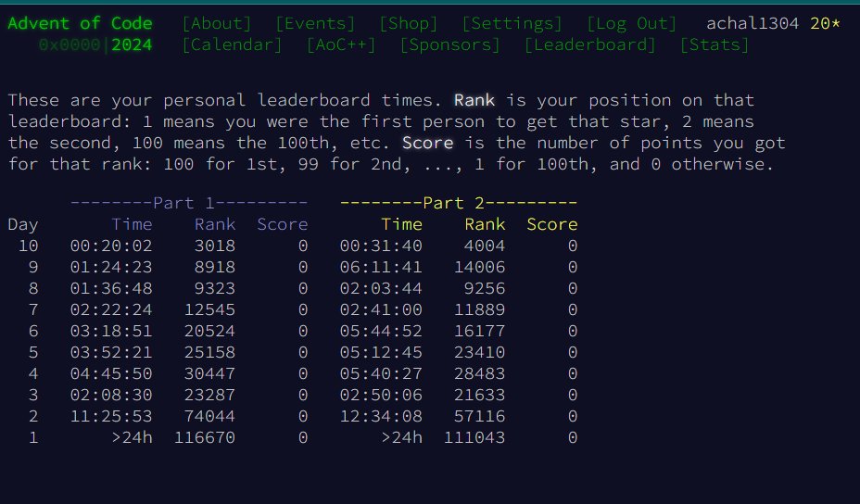The image size is (860, 504).
Task: Click the rank 12545
Action: pyautogui.click(x=210, y=309)
